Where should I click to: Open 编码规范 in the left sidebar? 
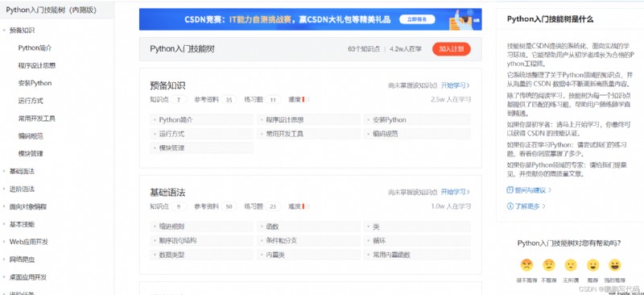click(x=31, y=136)
